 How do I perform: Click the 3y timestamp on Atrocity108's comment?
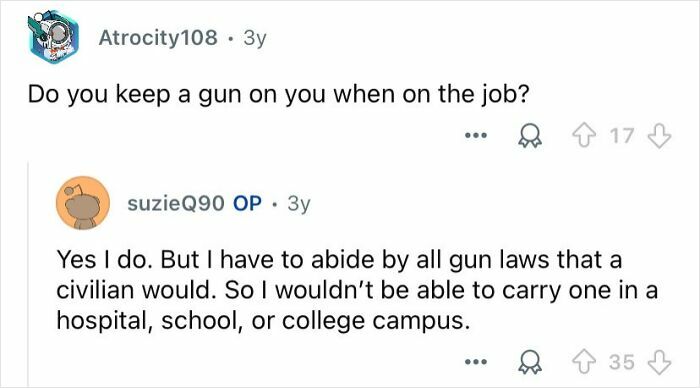[254, 38]
